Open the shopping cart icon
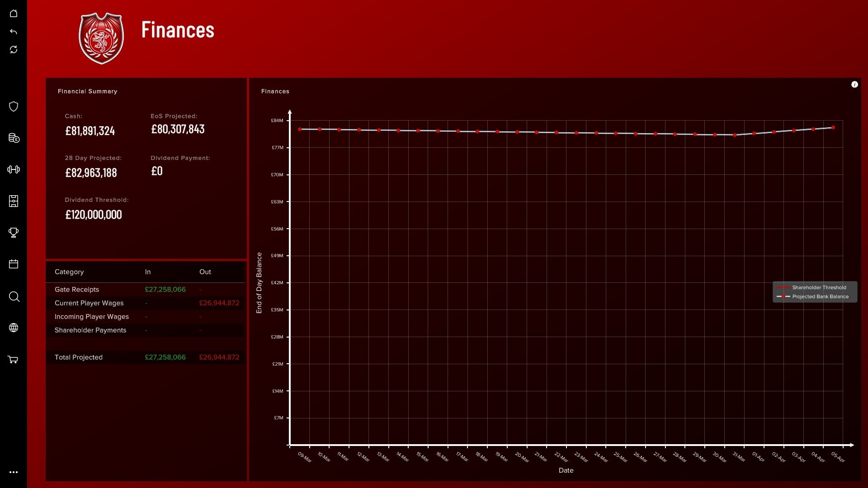868x488 pixels. point(13,360)
